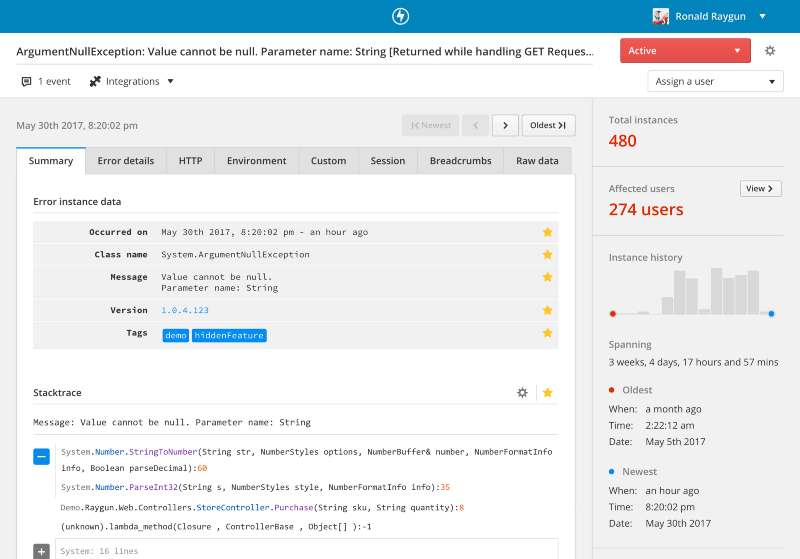Viewport: 800px width, 559px height.
Task: Click the 274 users count
Action: 646,210
